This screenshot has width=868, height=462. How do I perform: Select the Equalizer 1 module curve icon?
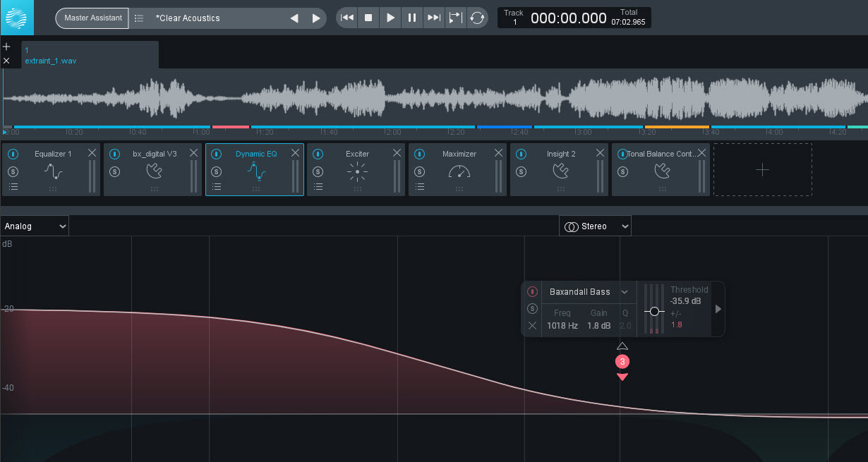tap(53, 171)
